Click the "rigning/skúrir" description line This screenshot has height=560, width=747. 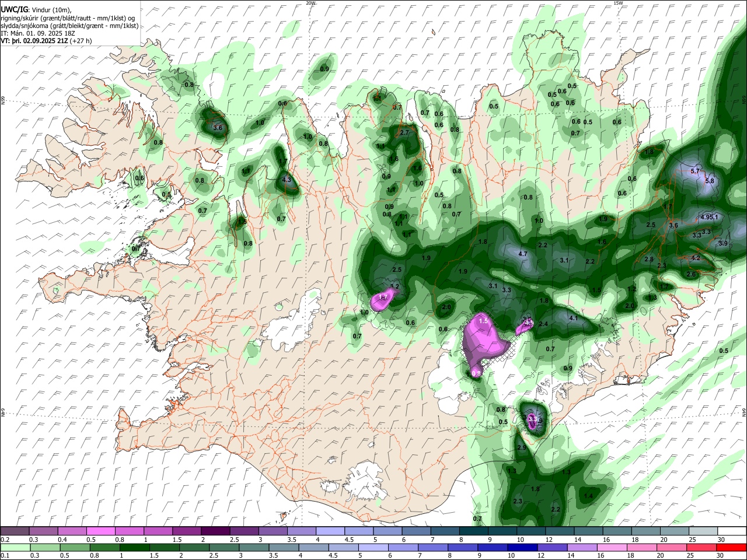[68, 18]
